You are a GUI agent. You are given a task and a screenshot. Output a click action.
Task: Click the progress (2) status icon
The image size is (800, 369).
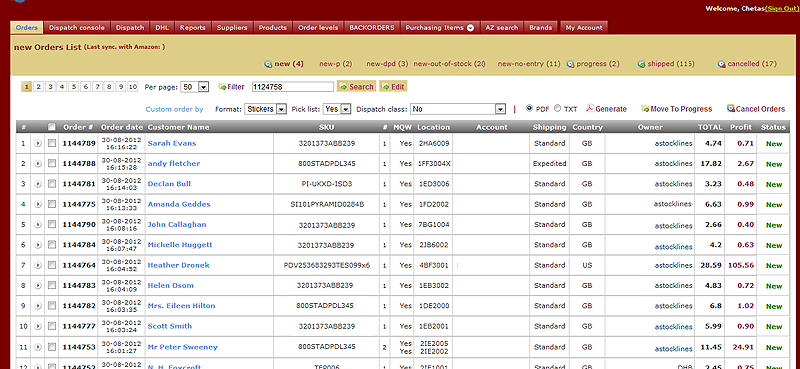570,64
